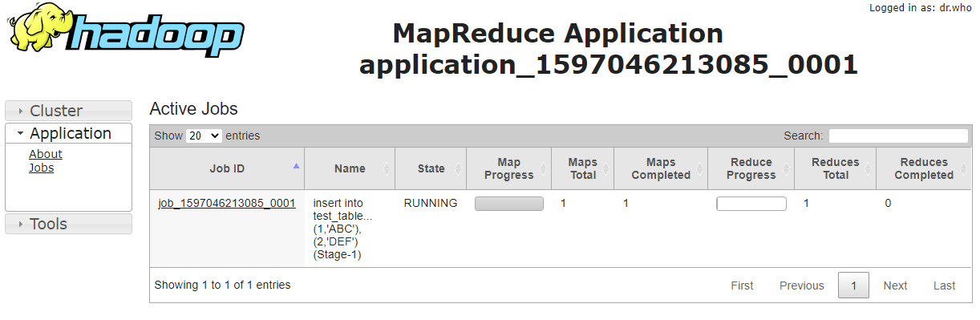Screen dimensions: 980x320
Task: Click the reduce progress bar
Action: tap(751, 204)
